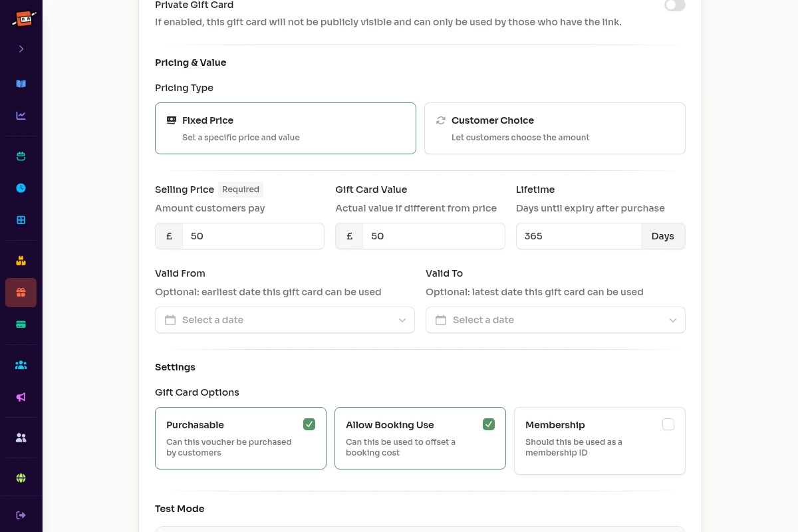Open the calendar icon in the sidebar
The height and width of the screenshot is (532, 798).
pos(21,156)
